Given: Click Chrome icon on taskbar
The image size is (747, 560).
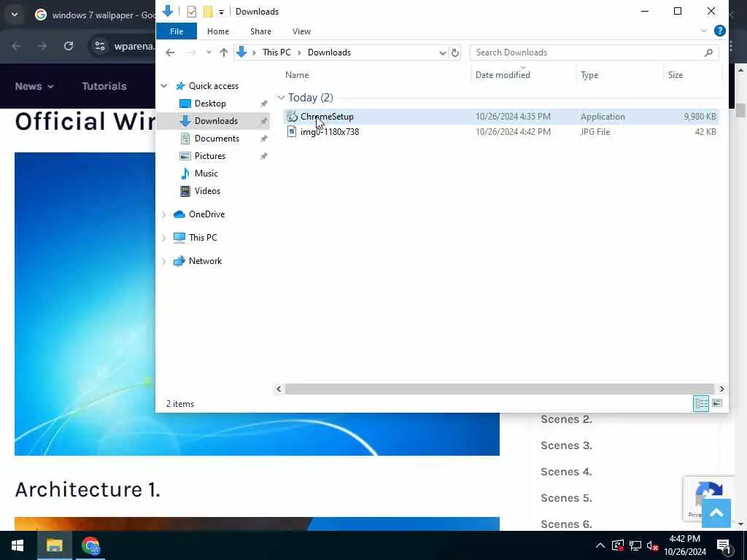Looking at the screenshot, I should [x=90, y=545].
